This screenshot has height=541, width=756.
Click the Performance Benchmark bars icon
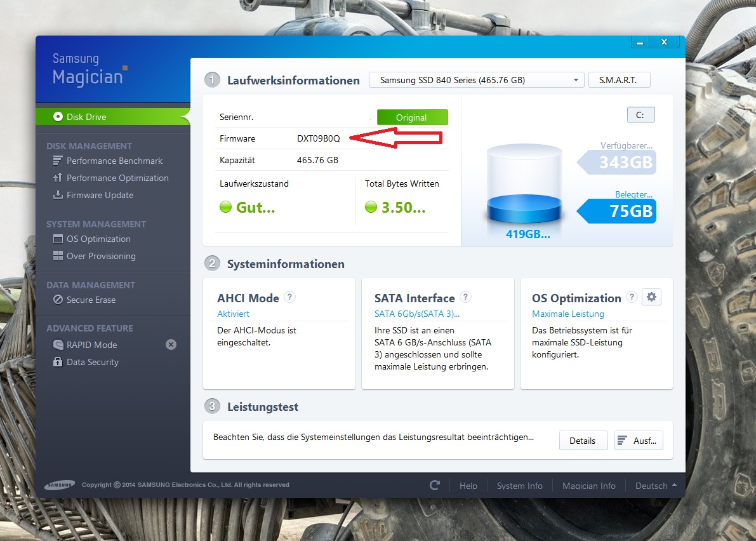click(x=58, y=161)
